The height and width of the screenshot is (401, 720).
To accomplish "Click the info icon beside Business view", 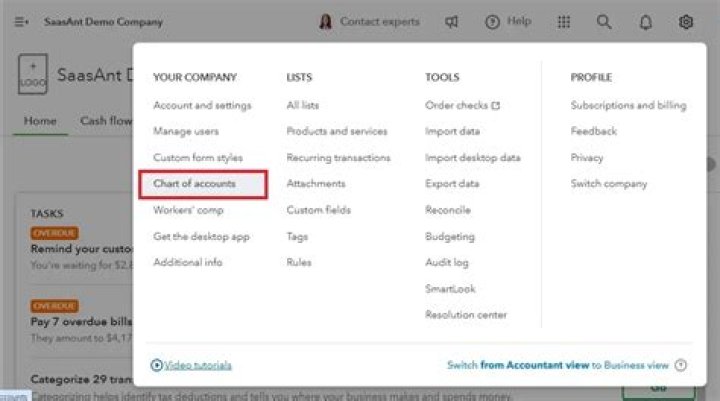I will point(681,365).
